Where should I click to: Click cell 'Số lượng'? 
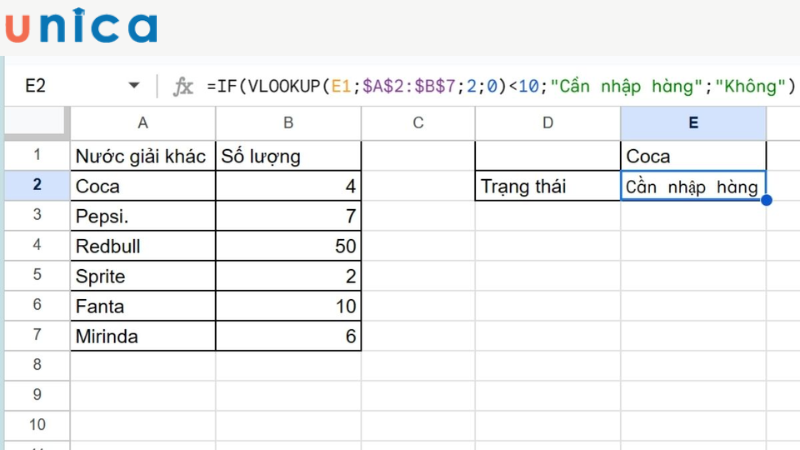tap(288, 156)
